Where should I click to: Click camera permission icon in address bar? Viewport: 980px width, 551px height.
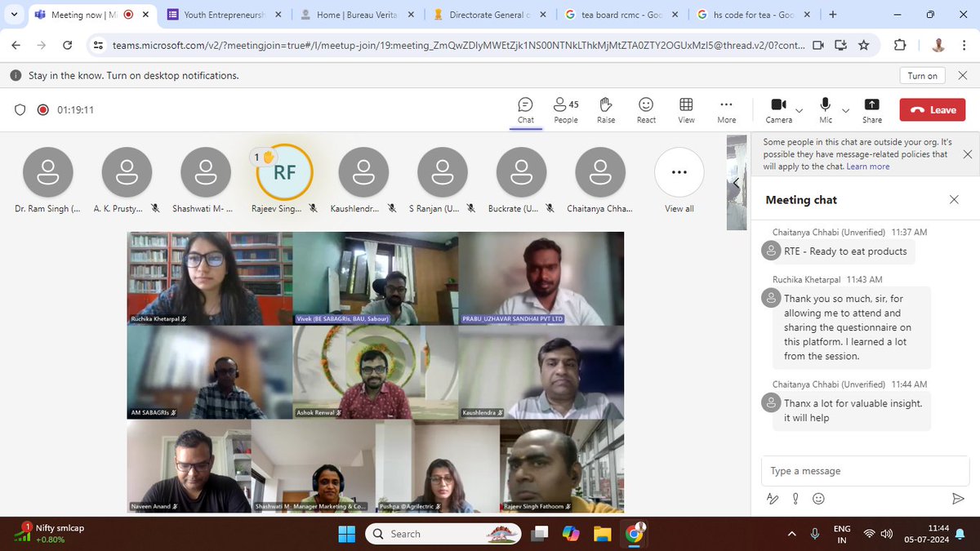click(x=818, y=46)
